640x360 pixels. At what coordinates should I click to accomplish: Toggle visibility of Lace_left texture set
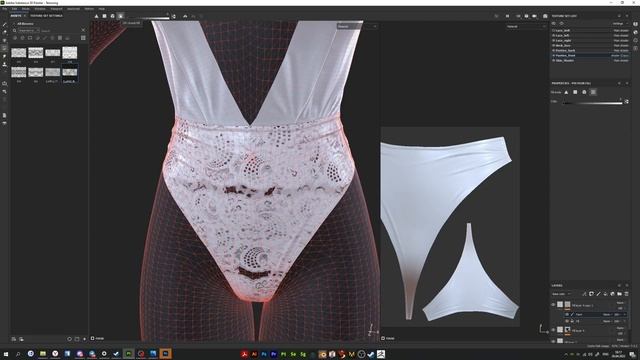pos(553,36)
